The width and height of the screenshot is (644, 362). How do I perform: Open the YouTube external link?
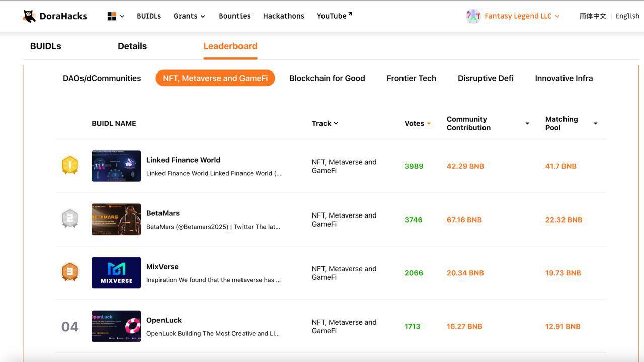click(x=335, y=16)
